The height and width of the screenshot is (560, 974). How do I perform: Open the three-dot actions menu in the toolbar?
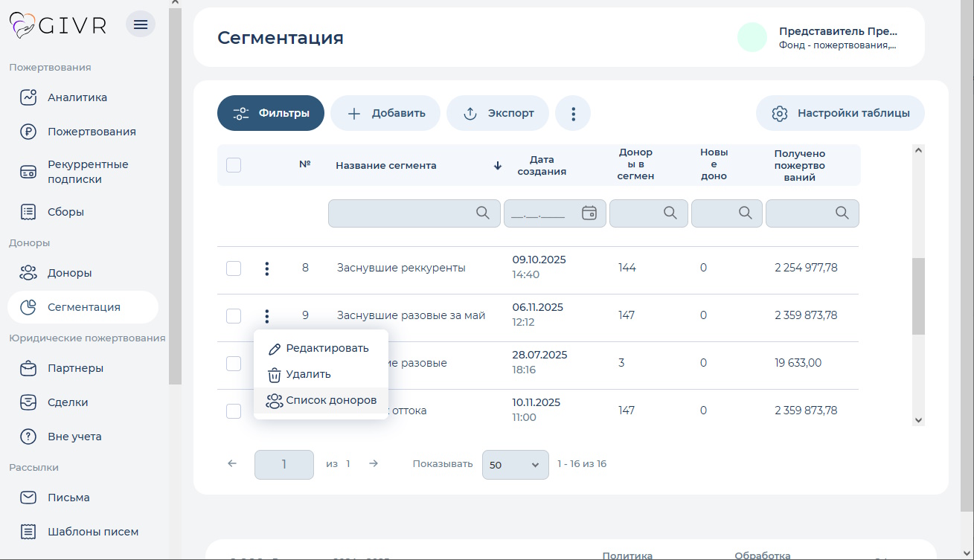click(x=573, y=113)
